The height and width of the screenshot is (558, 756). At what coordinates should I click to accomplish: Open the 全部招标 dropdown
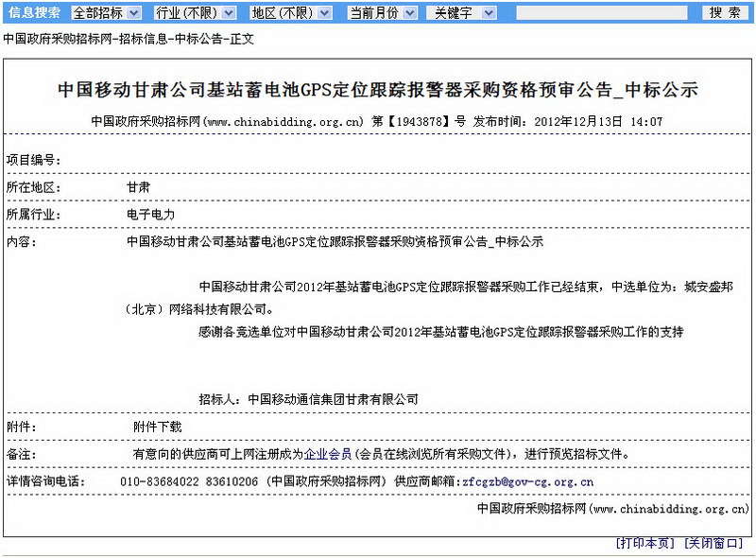tap(106, 13)
